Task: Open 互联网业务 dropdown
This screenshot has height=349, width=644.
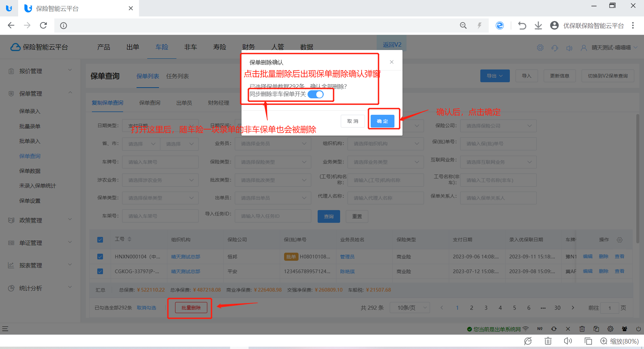Action: (x=498, y=162)
